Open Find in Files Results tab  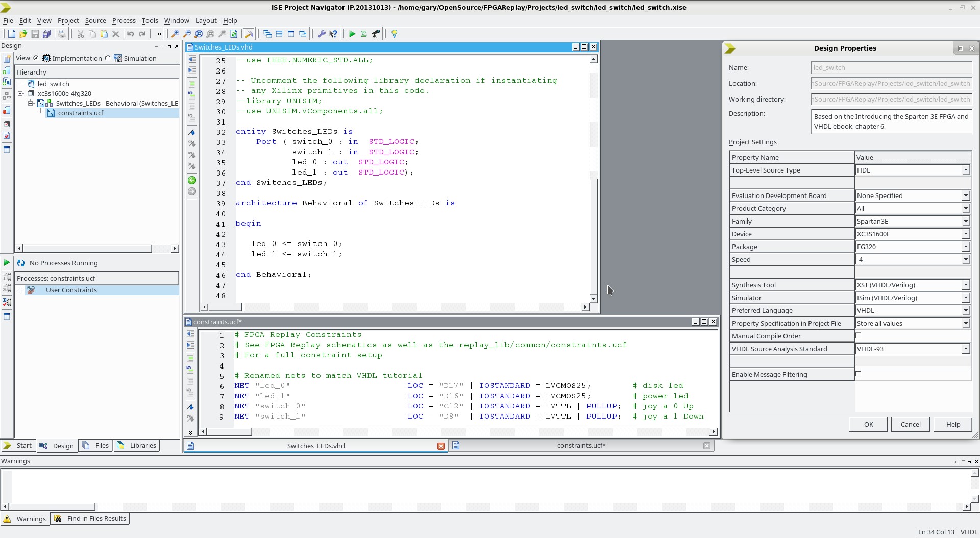coord(90,518)
